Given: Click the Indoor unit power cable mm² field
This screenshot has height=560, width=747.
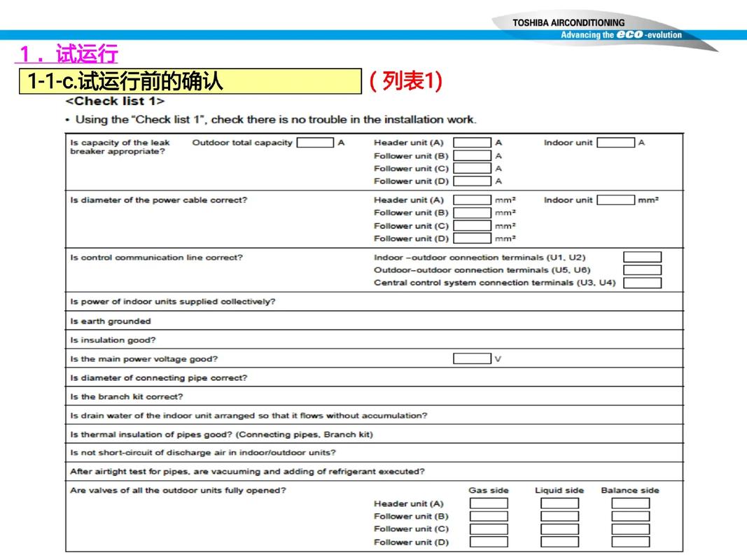Looking at the screenshot, I should click(x=615, y=200).
